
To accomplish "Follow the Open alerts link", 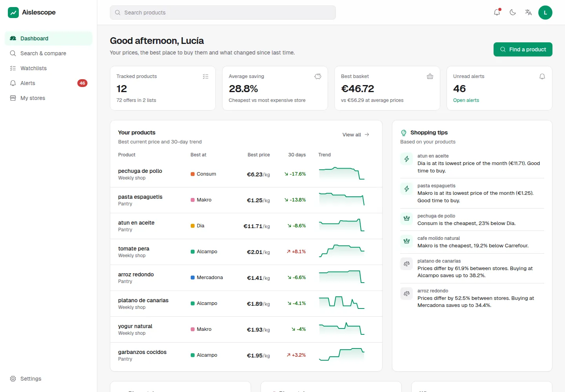I will [x=466, y=100].
